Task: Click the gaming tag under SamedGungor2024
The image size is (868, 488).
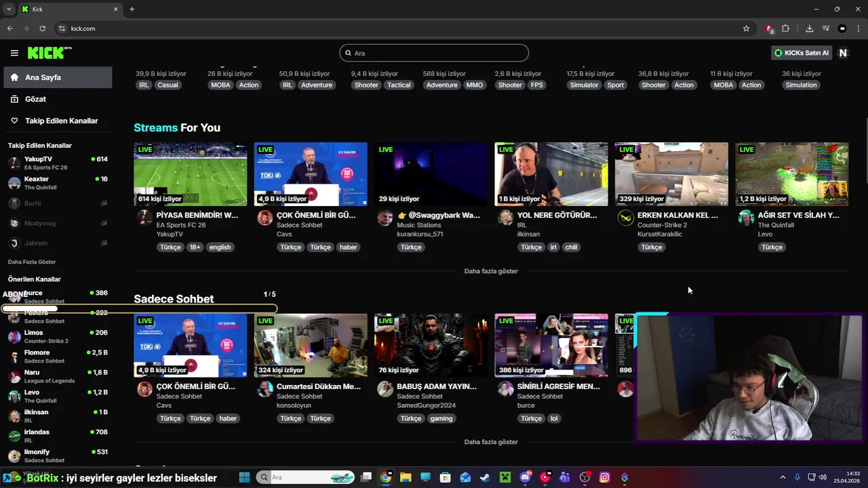Action: 441,418
